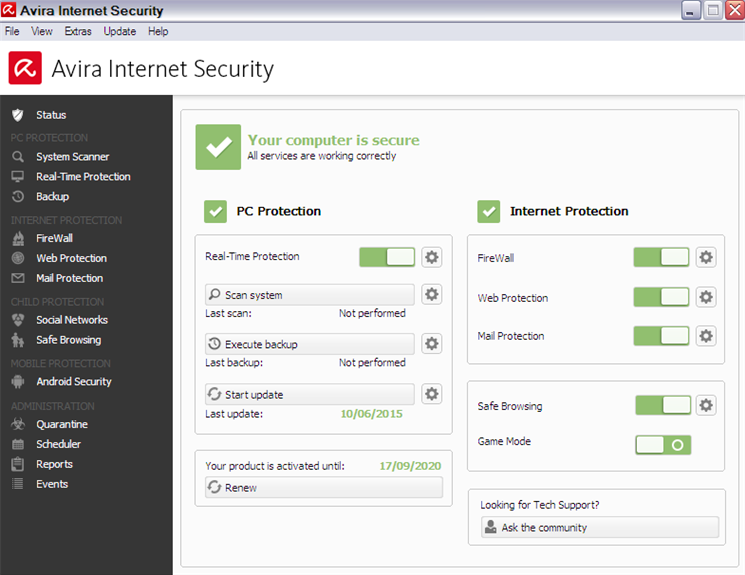The width and height of the screenshot is (745, 575).
Task: Enable the Game Mode toggle
Action: 663,444
